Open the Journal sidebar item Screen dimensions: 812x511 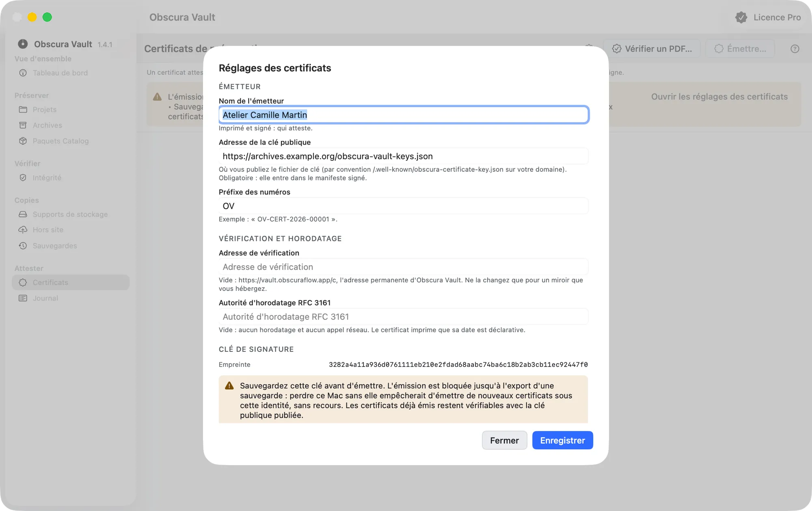pyautogui.click(x=71, y=298)
